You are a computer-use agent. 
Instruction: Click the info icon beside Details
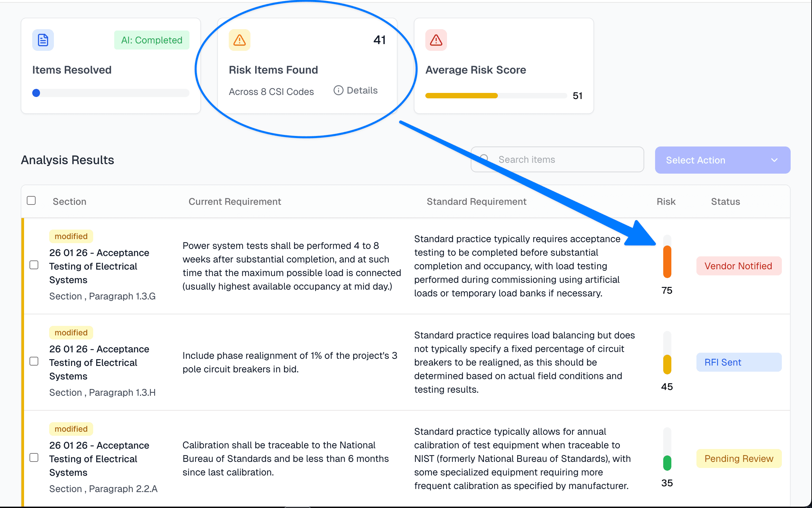[338, 90]
